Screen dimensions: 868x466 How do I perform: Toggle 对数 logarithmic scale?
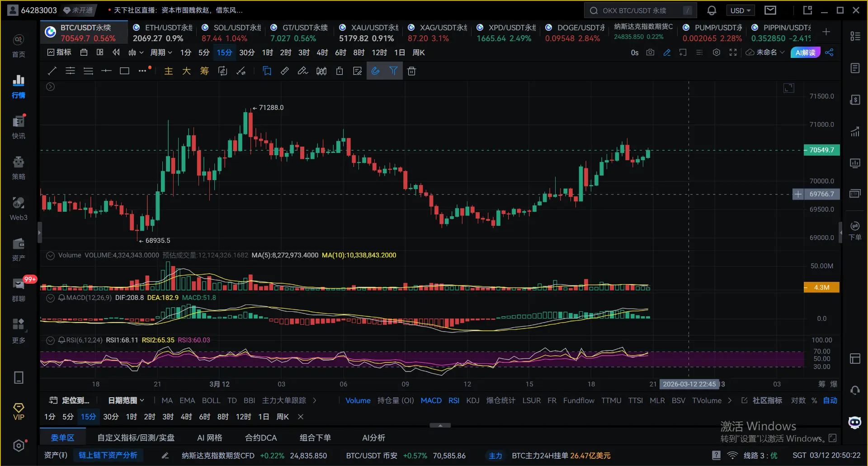click(798, 400)
